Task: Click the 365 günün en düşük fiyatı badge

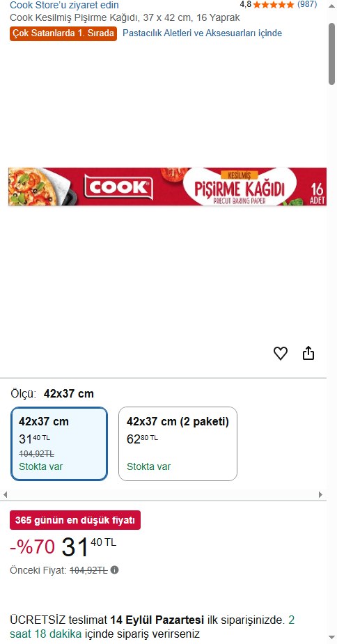Action: point(75,520)
